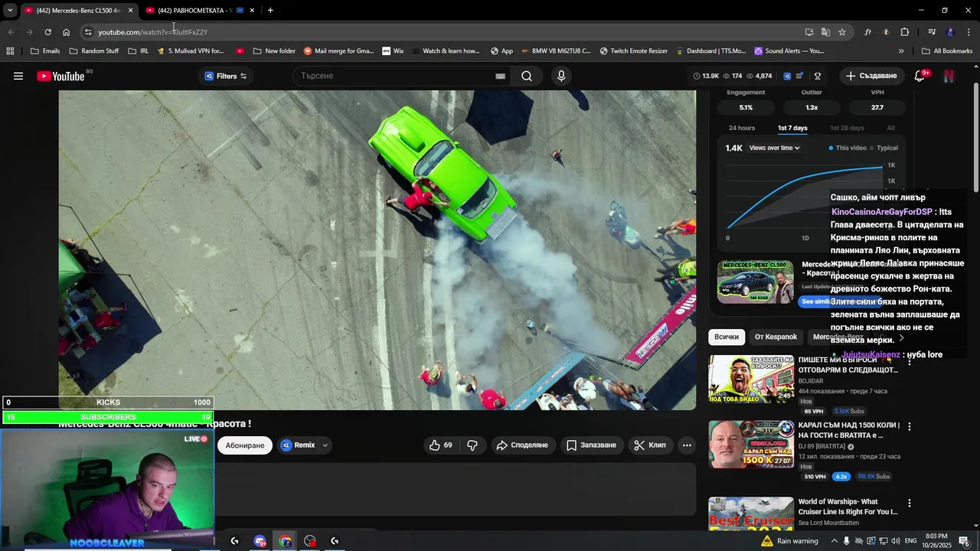Screen dimensions: 980x551
Task: Select the Всички filter chip
Action: pyautogui.click(x=727, y=337)
